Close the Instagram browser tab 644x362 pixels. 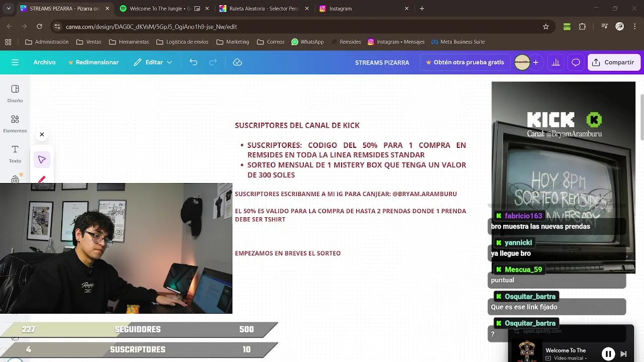point(407,9)
